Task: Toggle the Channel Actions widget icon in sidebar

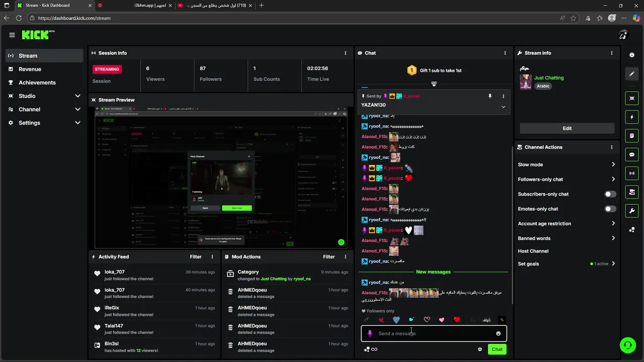Action: point(632,192)
